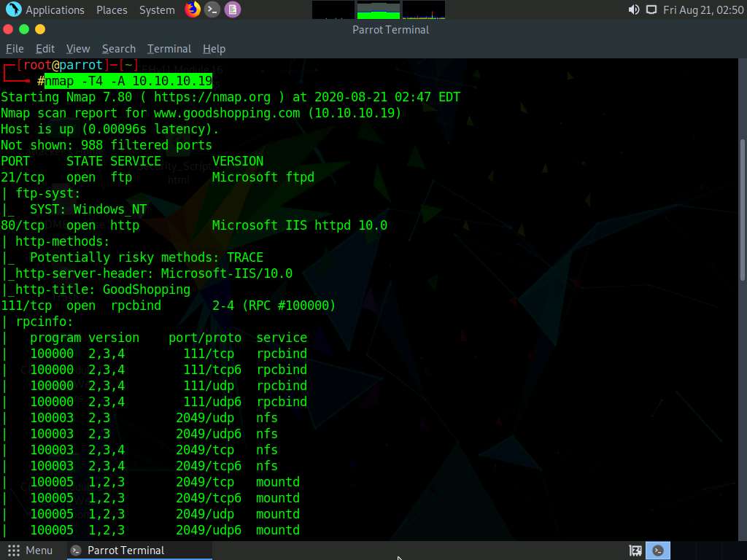Click 'Potentially risky methods: TRACE' line
Image resolution: width=747 pixels, height=560 pixels.
pyautogui.click(x=146, y=257)
